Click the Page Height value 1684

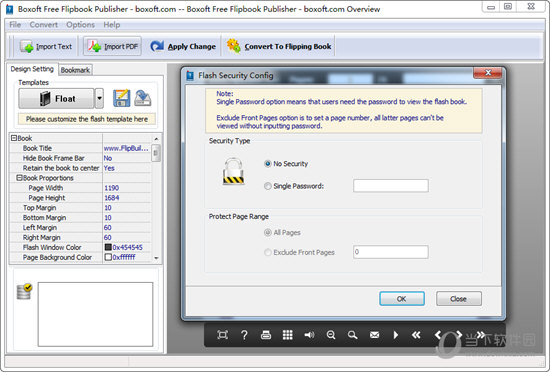(x=112, y=198)
